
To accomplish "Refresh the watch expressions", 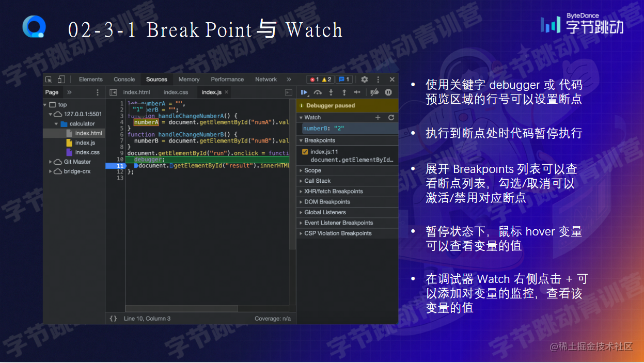I will pos(391,118).
